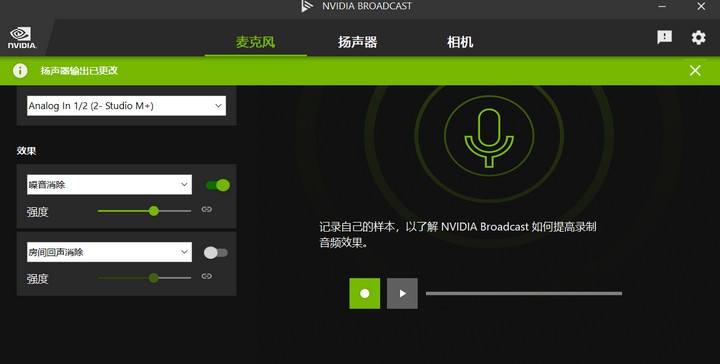Screen dimensions: 720x364
Task: Click the link icon beside the 房间回声消除 strength slider
Action: point(207,276)
